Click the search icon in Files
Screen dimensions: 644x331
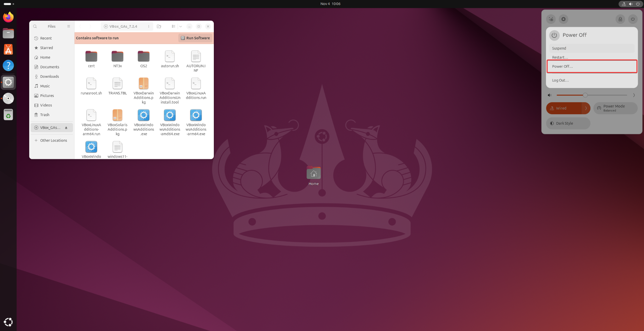pyautogui.click(x=35, y=26)
